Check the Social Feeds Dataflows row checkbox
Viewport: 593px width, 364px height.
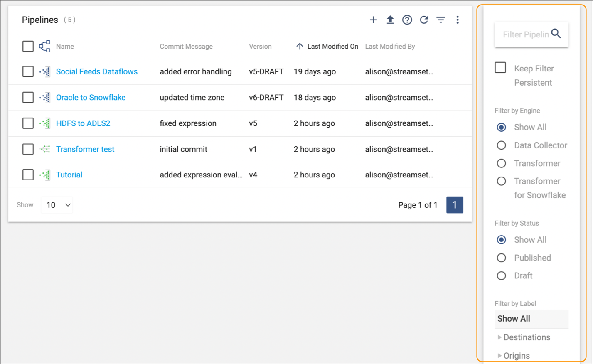point(28,71)
